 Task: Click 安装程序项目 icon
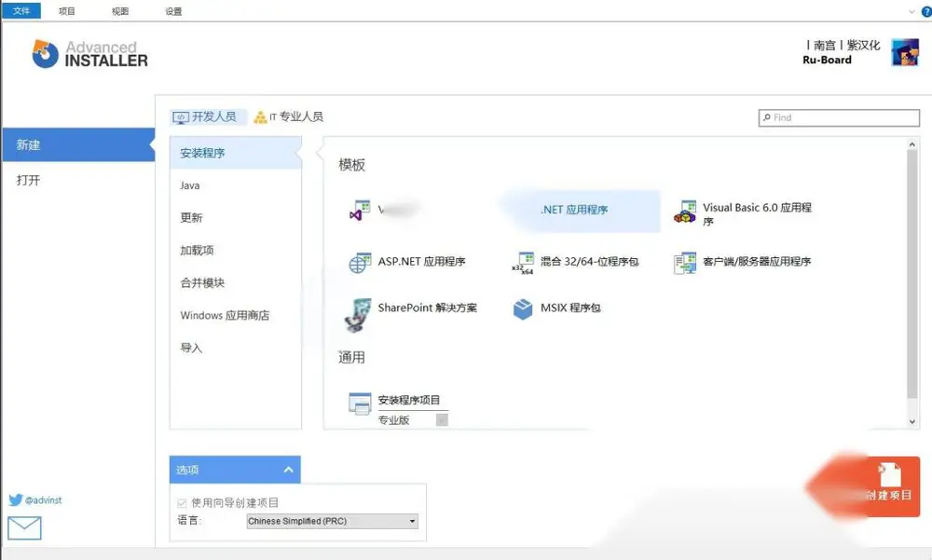360,403
